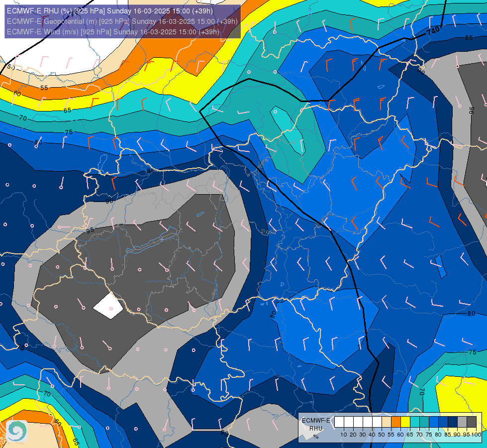Pick the white legend swatch between 10 and 20
Screen dimensions: 487x448
[349, 422]
